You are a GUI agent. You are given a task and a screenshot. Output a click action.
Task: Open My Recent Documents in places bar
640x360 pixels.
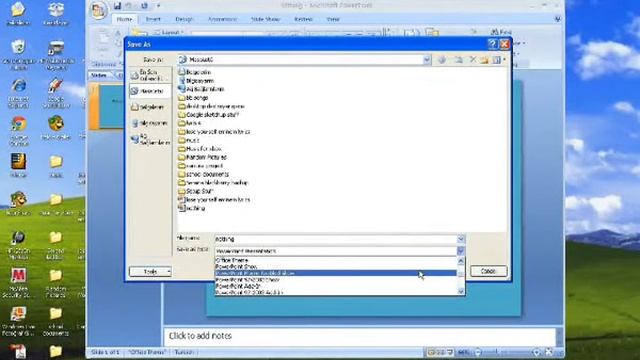coord(150,75)
